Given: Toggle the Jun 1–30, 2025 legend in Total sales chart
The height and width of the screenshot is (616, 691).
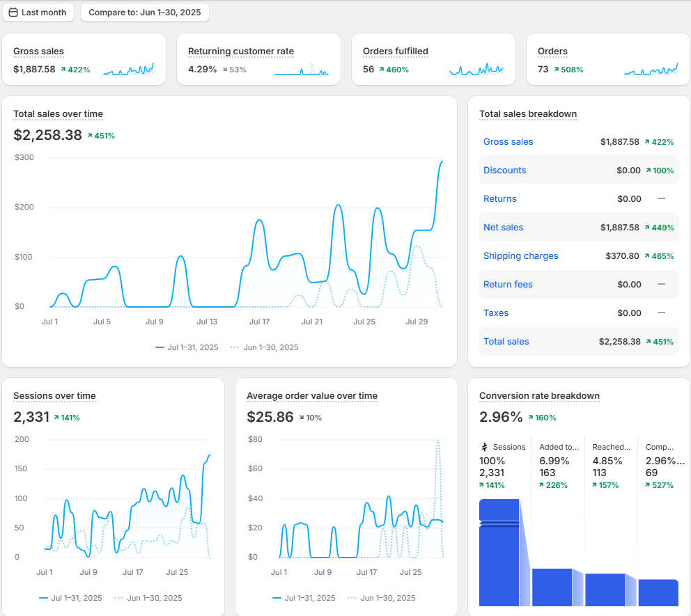Looking at the screenshot, I should coord(264,347).
